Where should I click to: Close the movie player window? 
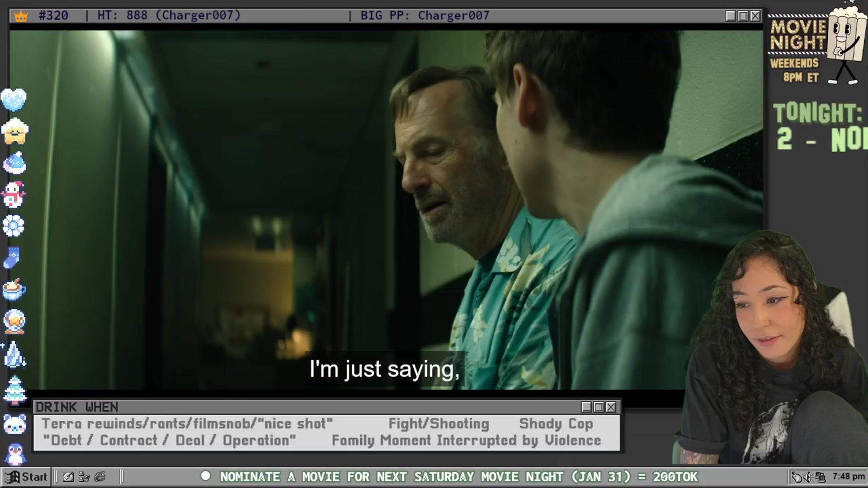755,16
